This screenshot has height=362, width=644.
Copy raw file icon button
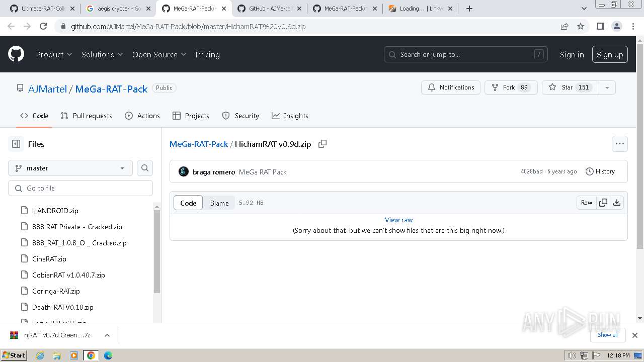click(603, 203)
